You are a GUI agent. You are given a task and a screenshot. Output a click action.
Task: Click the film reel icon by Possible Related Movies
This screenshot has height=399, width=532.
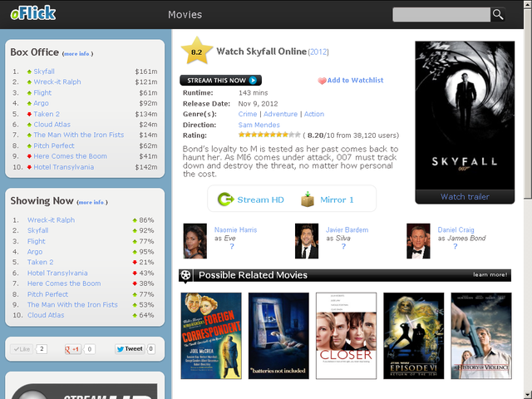pyautogui.click(x=185, y=275)
